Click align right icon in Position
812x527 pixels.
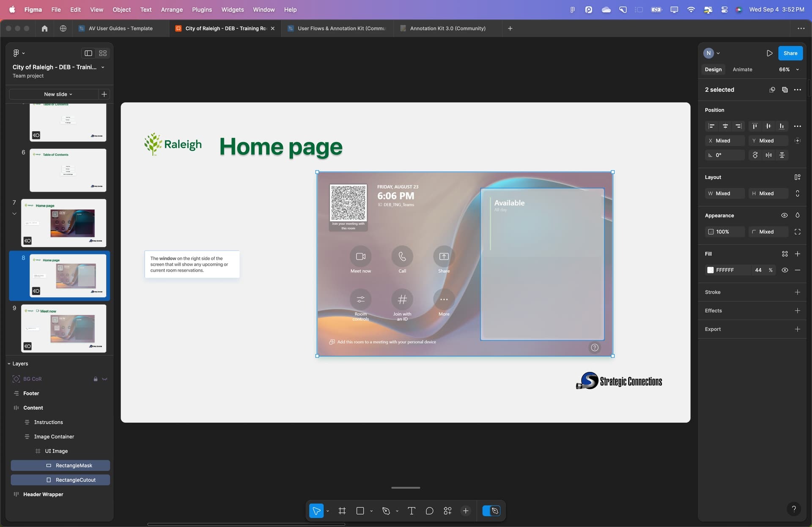(738, 126)
